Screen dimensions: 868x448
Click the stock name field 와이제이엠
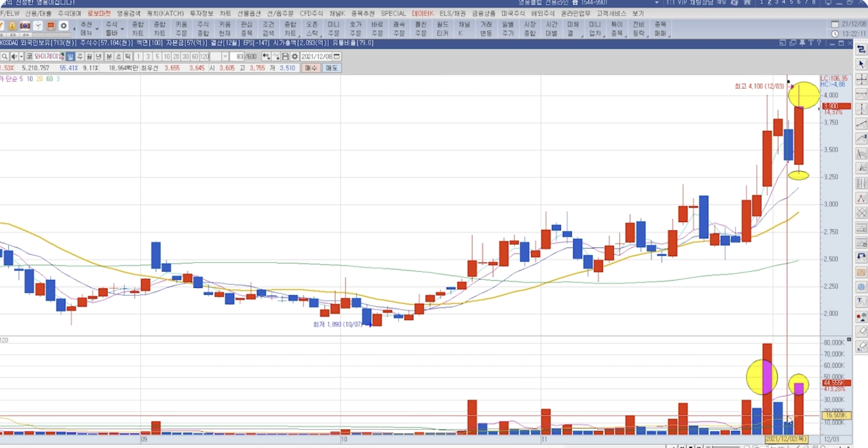pyautogui.click(x=48, y=57)
